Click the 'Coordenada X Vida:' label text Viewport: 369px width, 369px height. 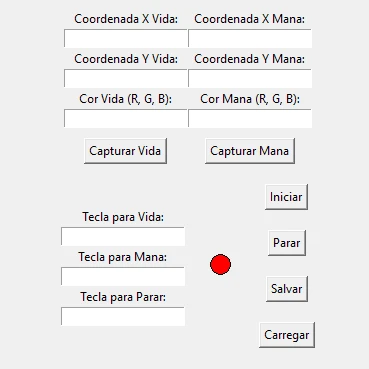click(x=126, y=19)
